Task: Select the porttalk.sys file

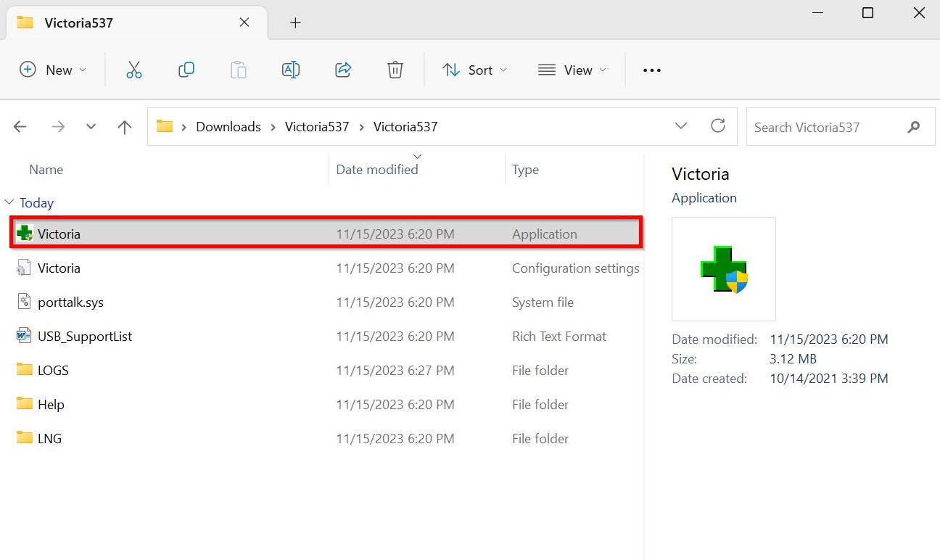Action: (x=70, y=302)
